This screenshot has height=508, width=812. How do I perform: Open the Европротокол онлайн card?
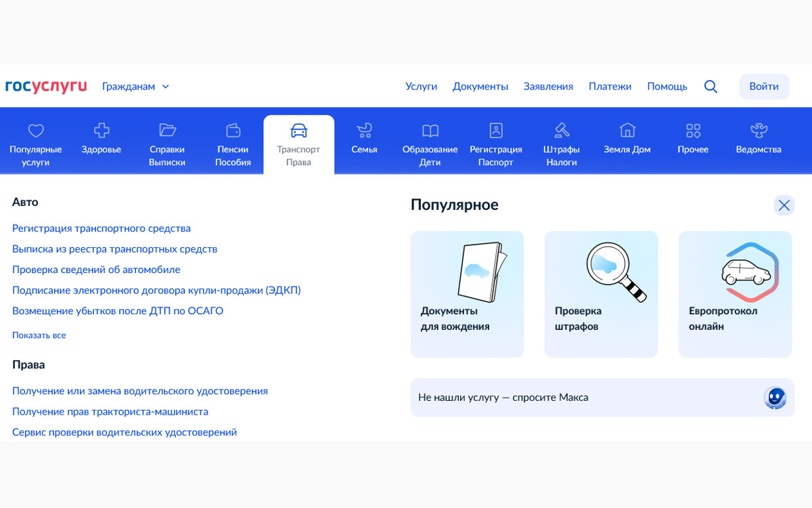(x=735, y=294)
